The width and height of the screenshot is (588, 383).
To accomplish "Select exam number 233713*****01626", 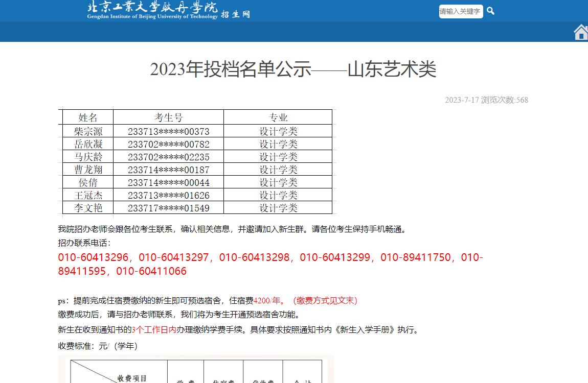I will 168,195.
